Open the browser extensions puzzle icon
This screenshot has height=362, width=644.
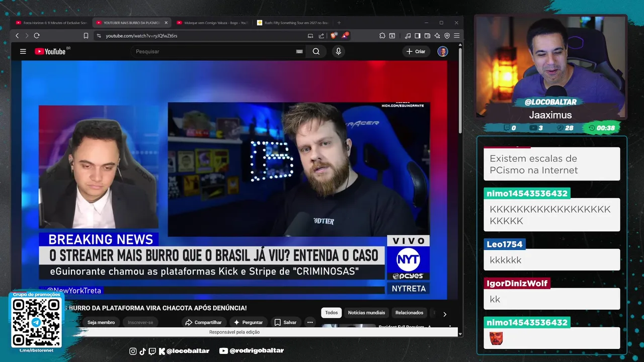[x=382, y=36]
